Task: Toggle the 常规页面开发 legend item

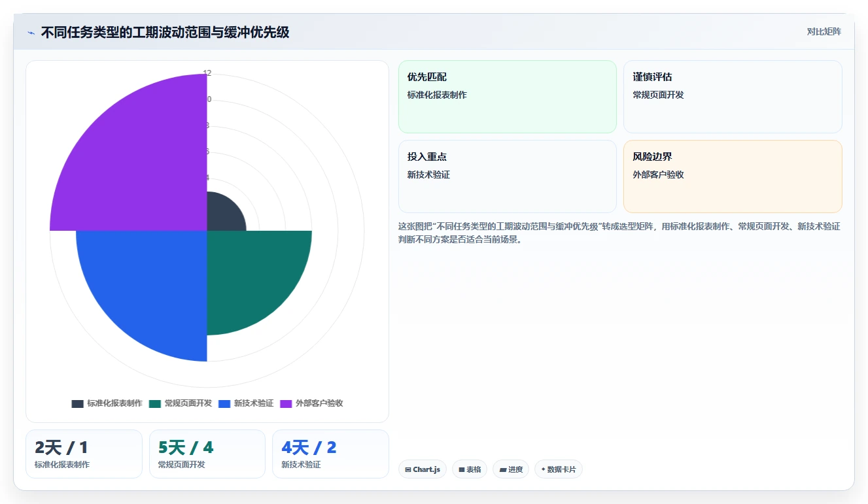Action: pos(181,403)
